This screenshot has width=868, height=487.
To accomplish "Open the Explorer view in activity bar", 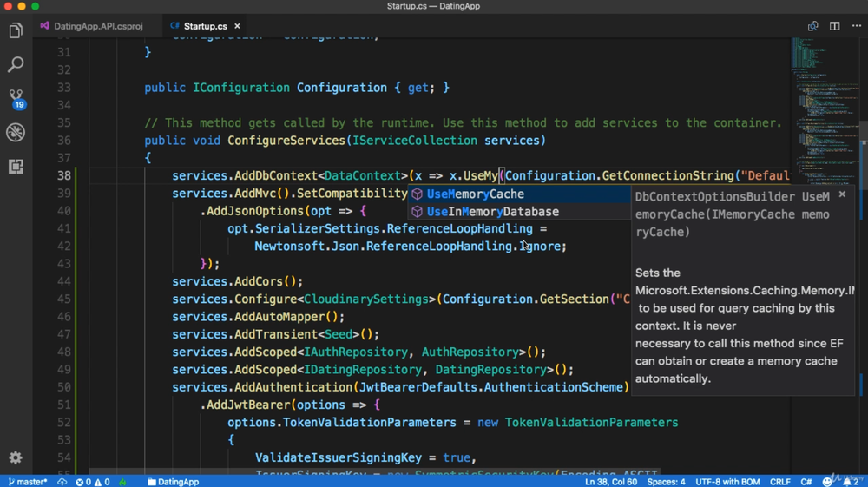I will [16, 31].
